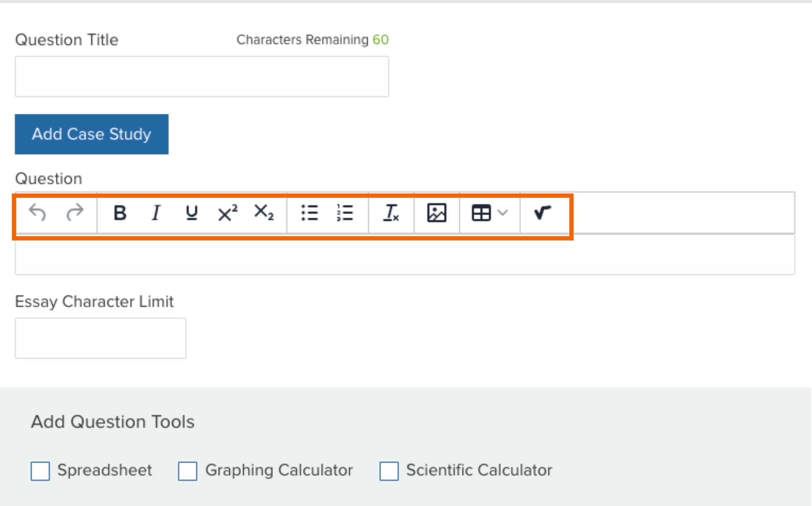Focus the Question Title field
812x506 pixels.
202,77
